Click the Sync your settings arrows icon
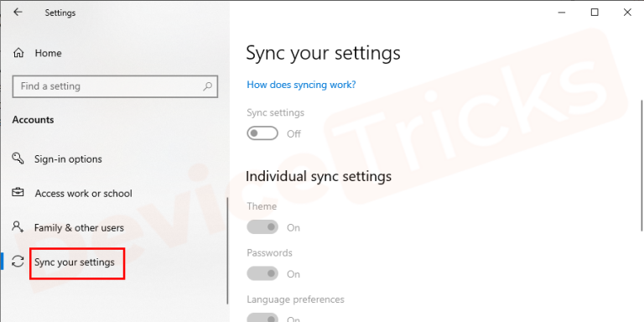Viewport: 644px width, 322px height. point(18,262)
